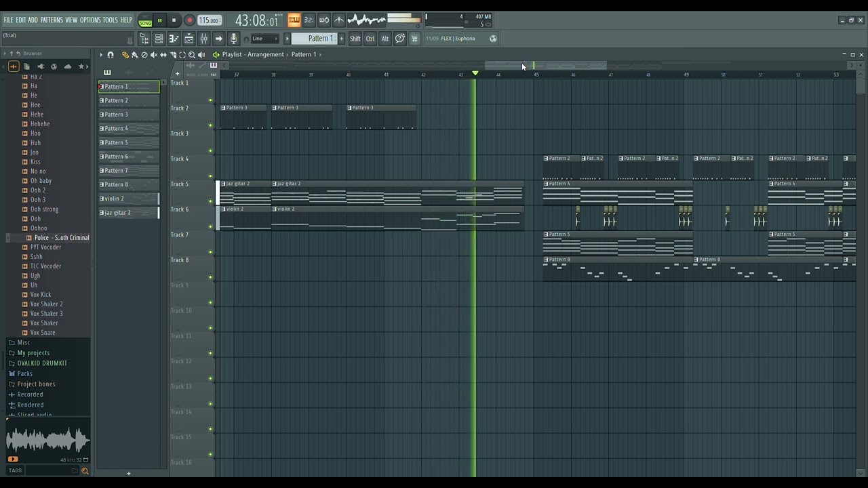This screenshot has width=868, height=488.
Task: Open the Line snap dropdown
Action: click(x=264, y=39)
